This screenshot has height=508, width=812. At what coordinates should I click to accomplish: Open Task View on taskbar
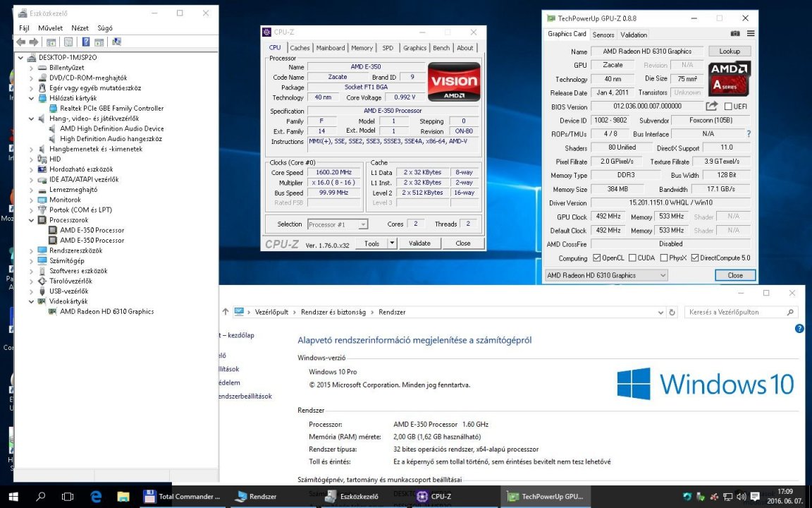[68, 497]
